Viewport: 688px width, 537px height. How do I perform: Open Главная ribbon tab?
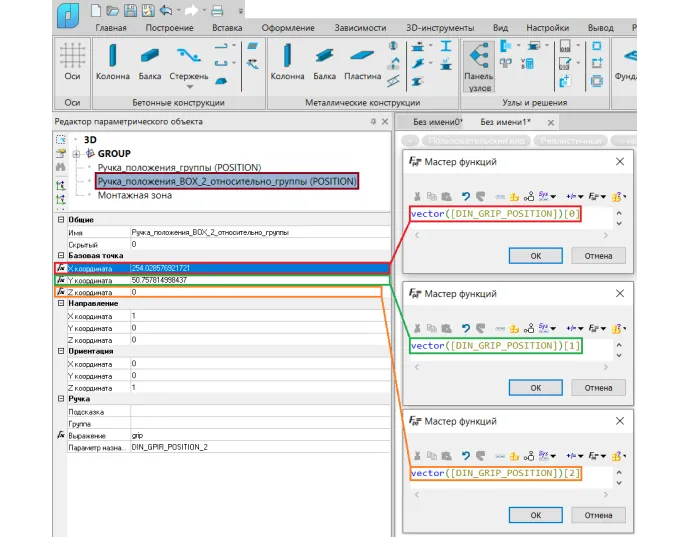pyautogui.click(x=111, y=28)
